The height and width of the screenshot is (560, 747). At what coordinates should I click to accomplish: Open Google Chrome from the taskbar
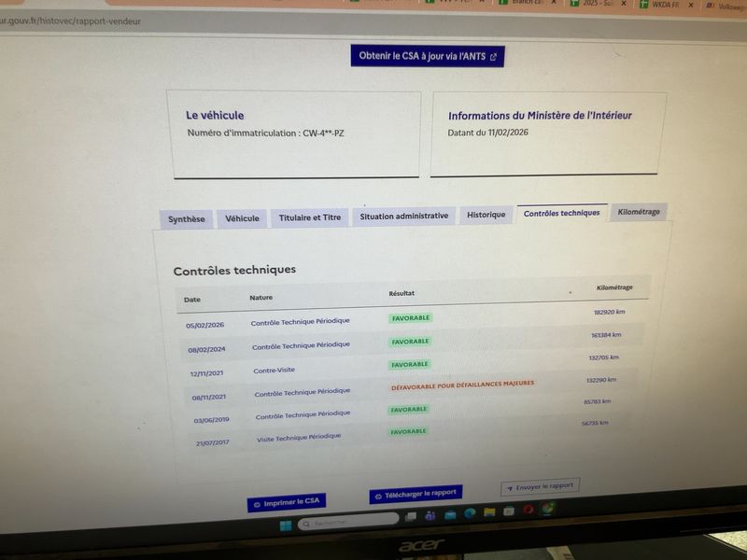[548, 508]
